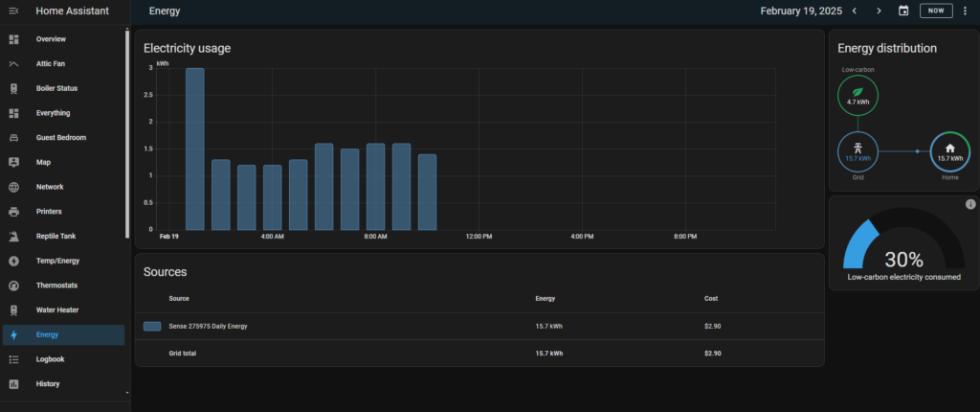The image size is (980, 412).
Task: Collapse the Home Assistant sidebar menu icon
Action: pyautogui.click(x=13, y=11)
